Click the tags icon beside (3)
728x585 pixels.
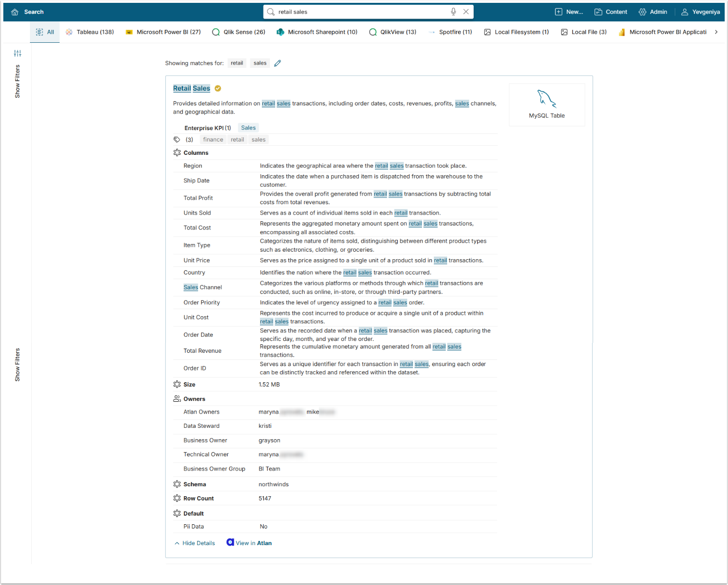click(x=177, y=140)
